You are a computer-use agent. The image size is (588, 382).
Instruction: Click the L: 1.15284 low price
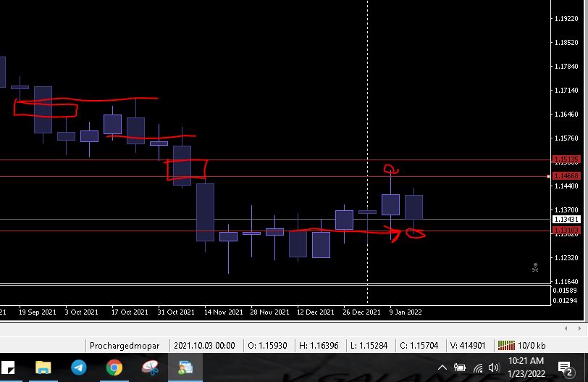click(369, 346)
